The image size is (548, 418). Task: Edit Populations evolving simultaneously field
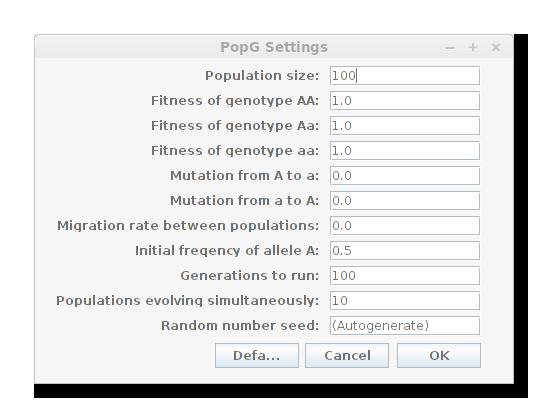pos(405,301)
